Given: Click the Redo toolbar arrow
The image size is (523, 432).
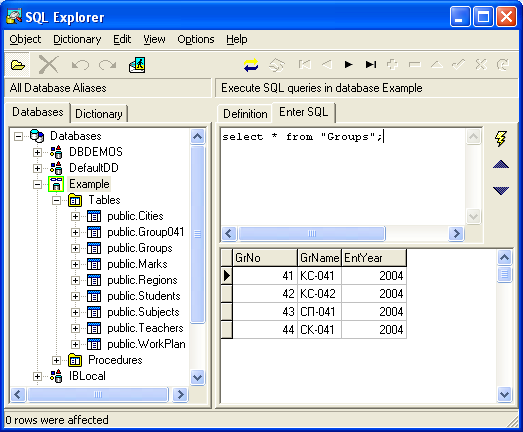Looking at the screenshot, I should point(108,65).
